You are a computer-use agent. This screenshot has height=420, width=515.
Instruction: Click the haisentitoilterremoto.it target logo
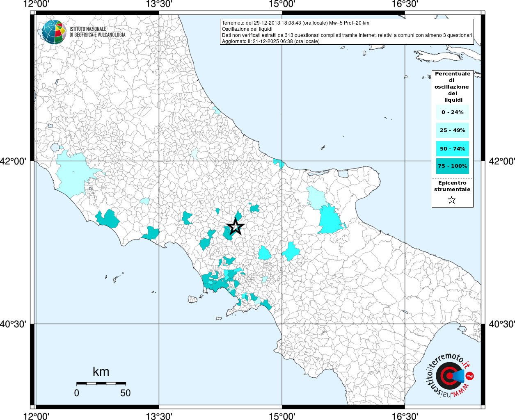tap(450, 376)
